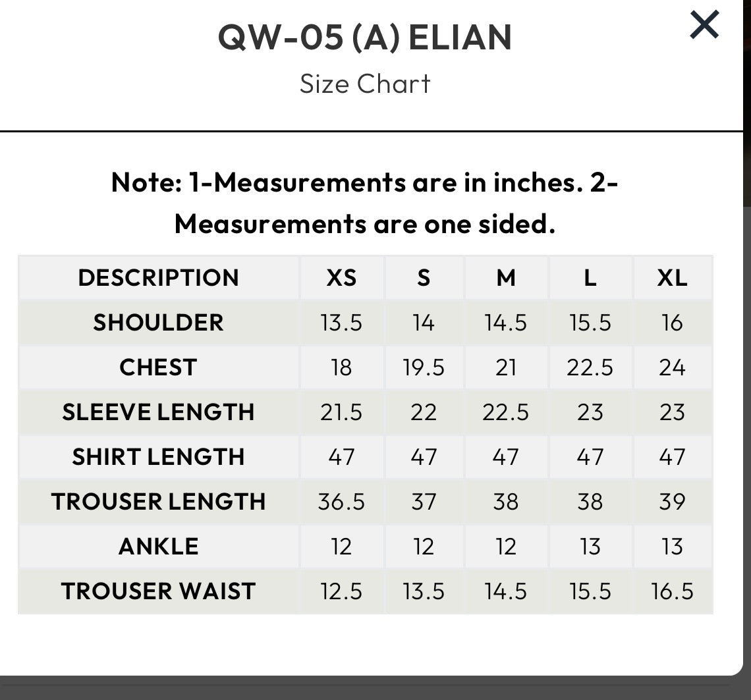Click the TROUSER LENGTH row label
Image resolution: width=751 pixels, height=700 pixels.
click(158, 502)
